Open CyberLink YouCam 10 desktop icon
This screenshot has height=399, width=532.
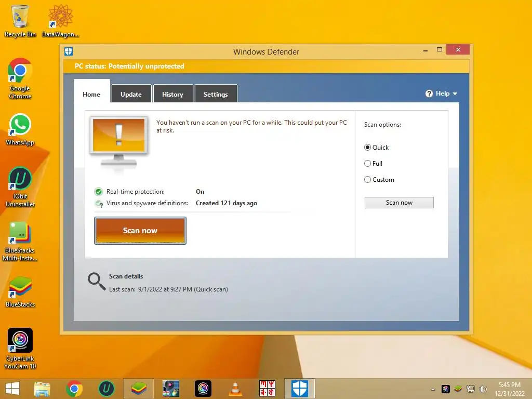click(x=20, y=349)
